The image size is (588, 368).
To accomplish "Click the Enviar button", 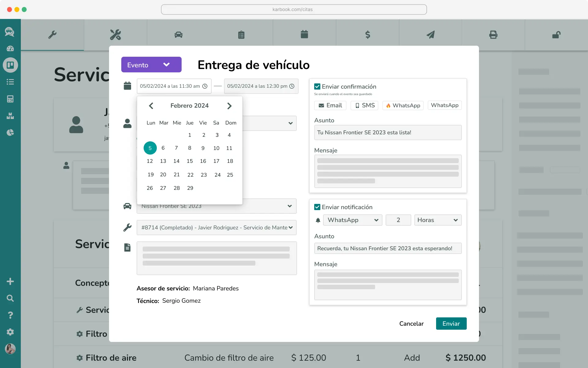I will (x=451, y=324).
